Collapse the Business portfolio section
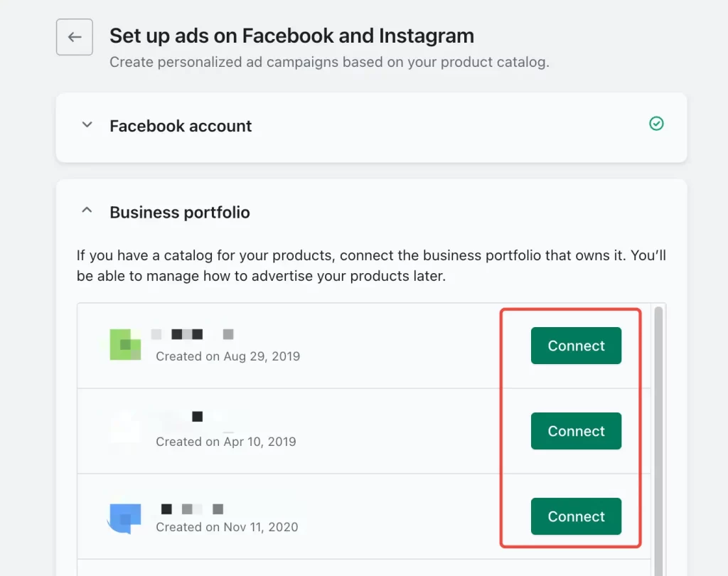Screen dimensions: 728x576 point(87,210)
